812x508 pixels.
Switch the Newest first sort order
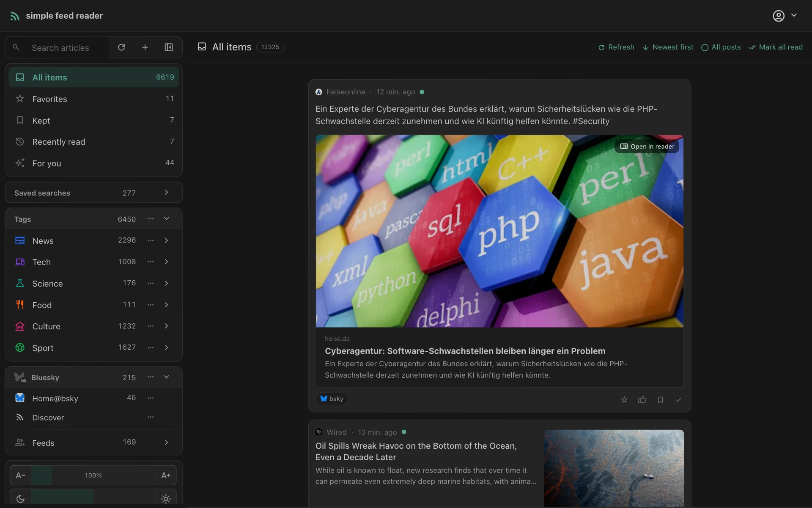668,47
